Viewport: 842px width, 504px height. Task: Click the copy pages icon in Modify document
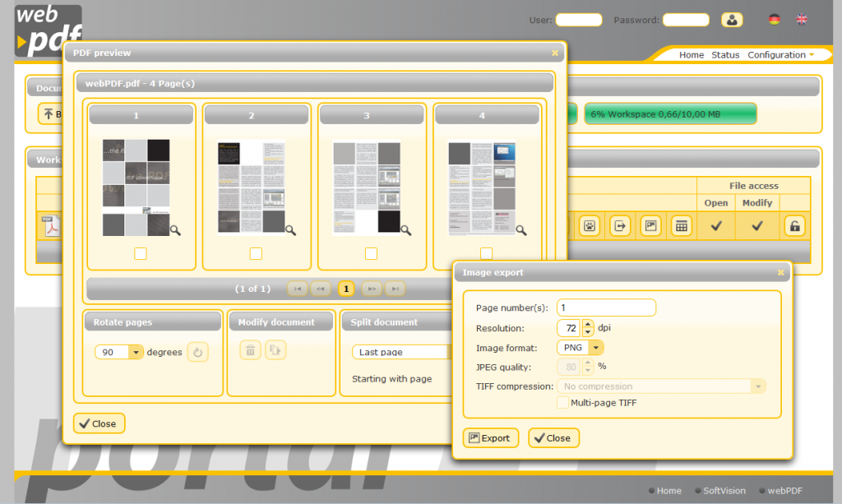[x=275, y=349]
